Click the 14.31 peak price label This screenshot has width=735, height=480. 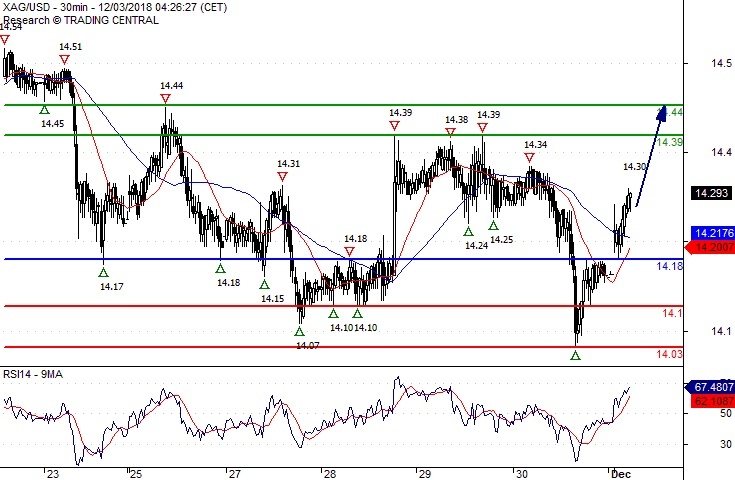coord(288,164)
